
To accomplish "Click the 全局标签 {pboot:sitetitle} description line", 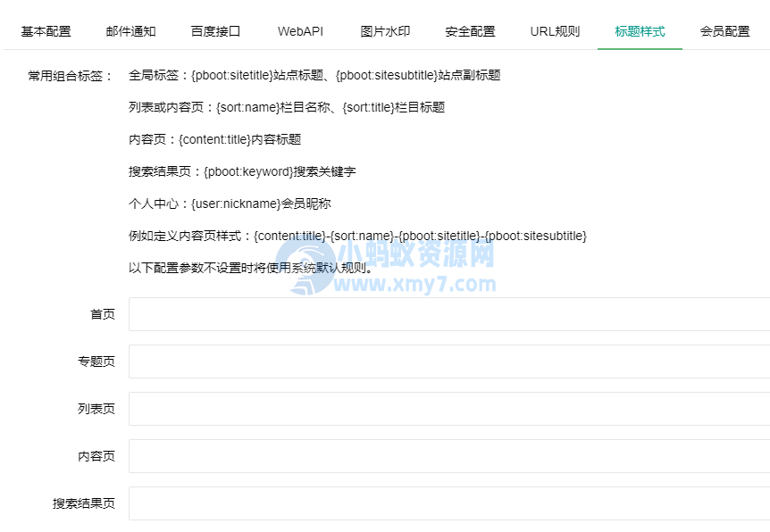I will [x=314, y=75].
